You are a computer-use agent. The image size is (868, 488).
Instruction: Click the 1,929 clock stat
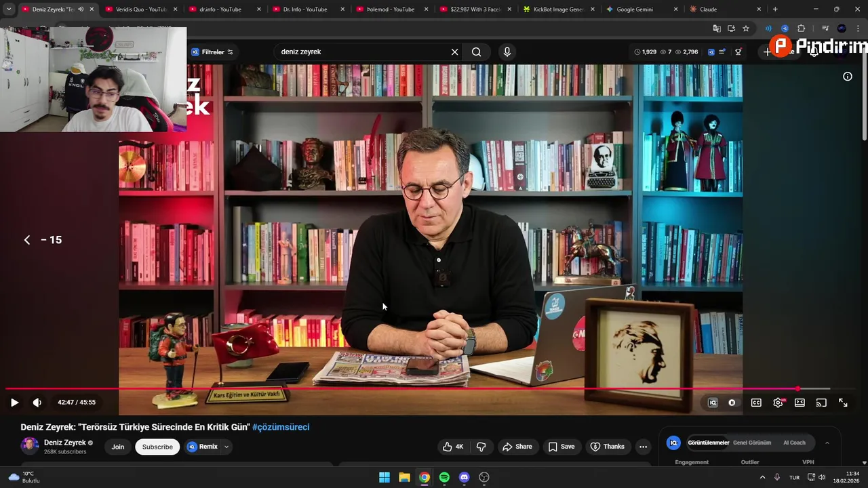point(645,52)
